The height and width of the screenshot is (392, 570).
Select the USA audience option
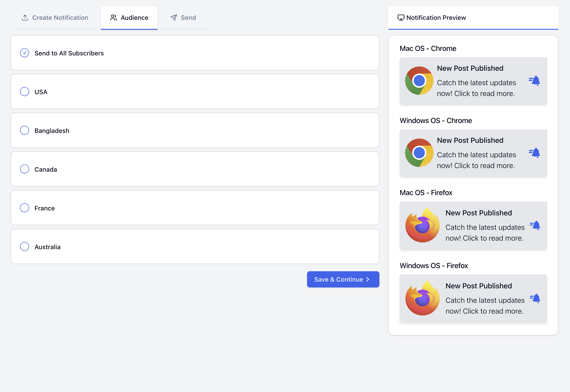pyautogui.click(x=24, y=91)
